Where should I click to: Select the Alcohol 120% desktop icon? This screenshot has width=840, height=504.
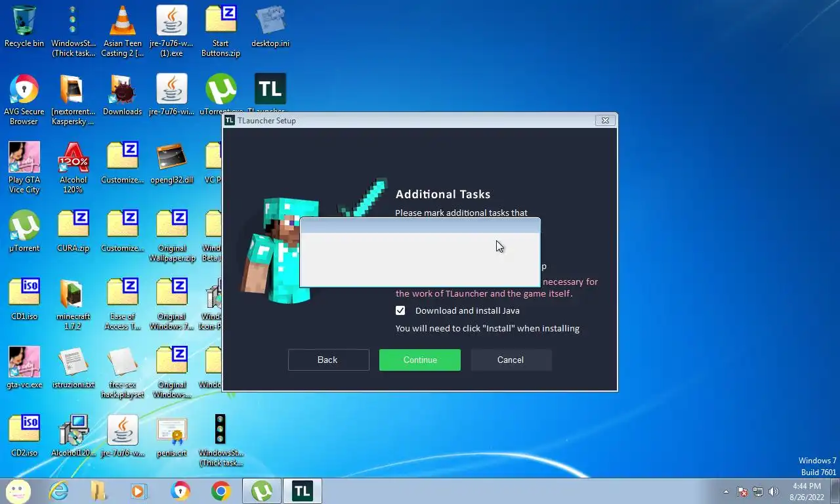pyautogui.click(x=73, y=168)
